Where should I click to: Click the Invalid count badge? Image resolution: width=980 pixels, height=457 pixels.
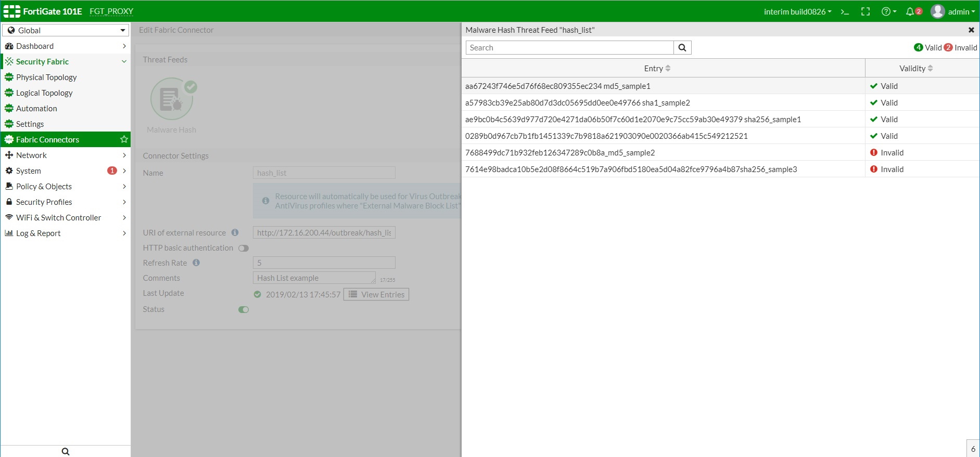(x=948, y=47)
